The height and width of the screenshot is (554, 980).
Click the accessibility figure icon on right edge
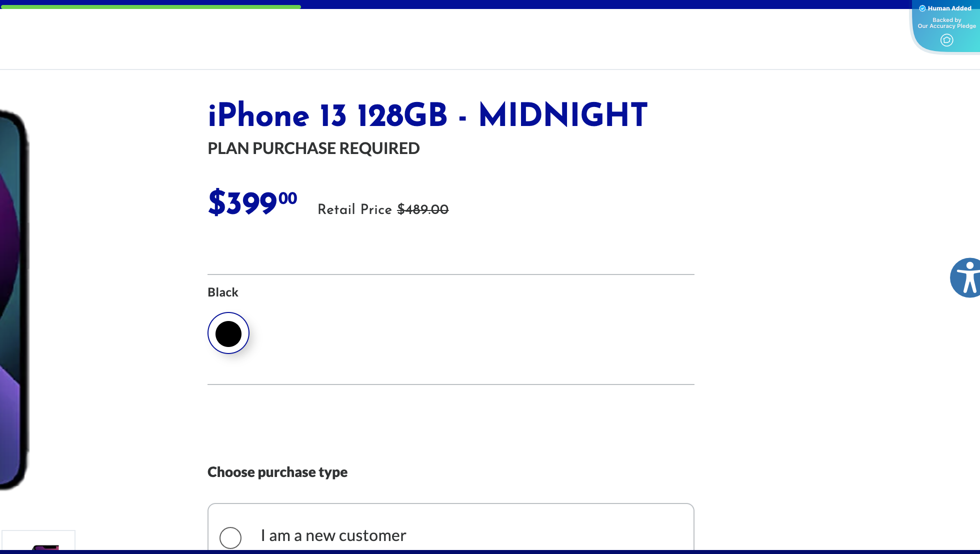tap(969, 277)
